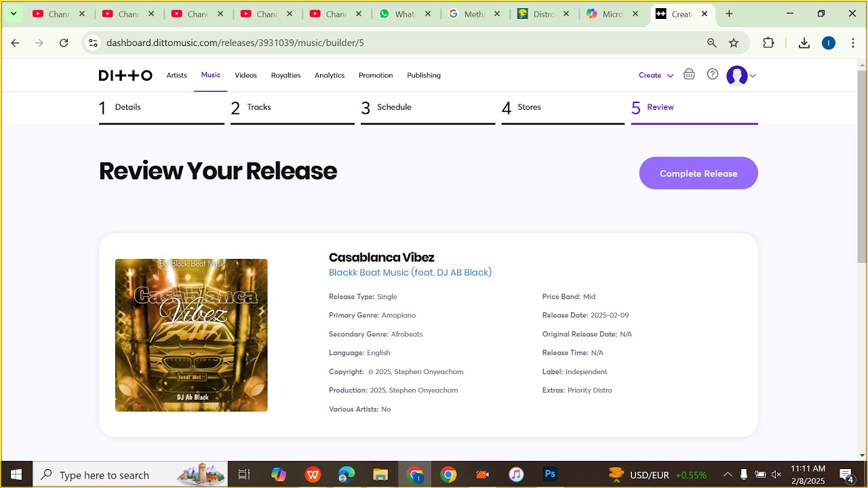Open iTunes from the taskbar

click(x=516, y=474)
